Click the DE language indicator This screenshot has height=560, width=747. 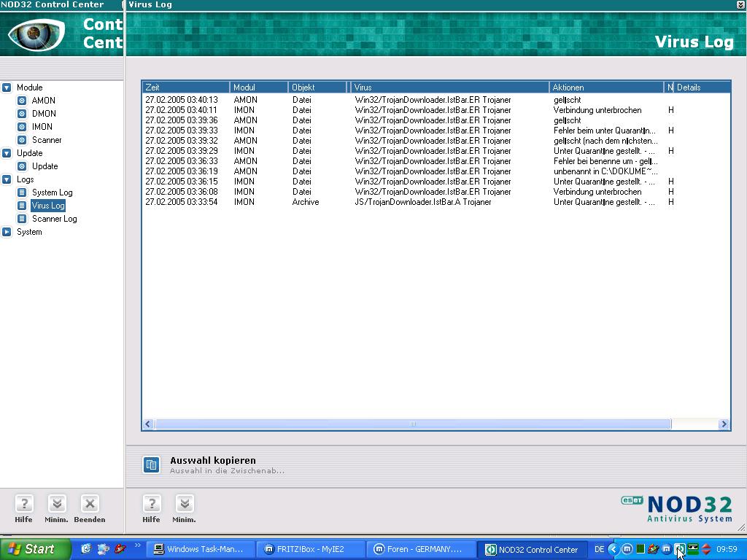[600, 549]
